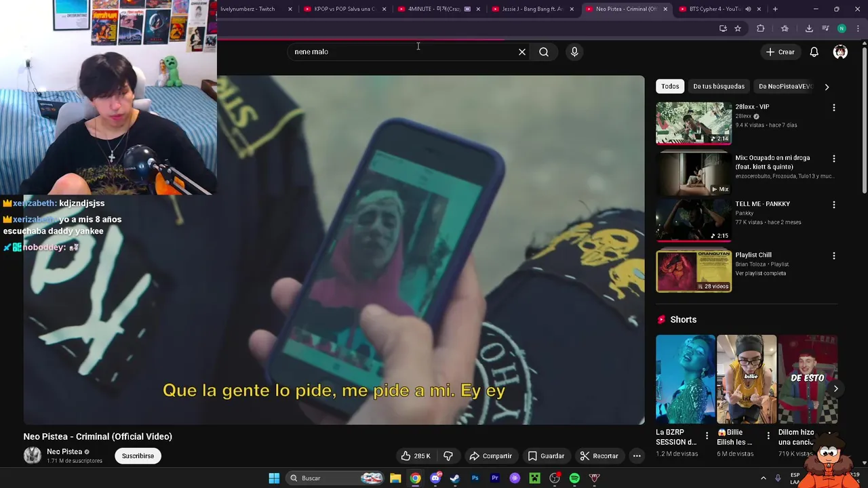868x488 pixels.
Task: Click Guardar to save video
Action: (x=546, y=456)
